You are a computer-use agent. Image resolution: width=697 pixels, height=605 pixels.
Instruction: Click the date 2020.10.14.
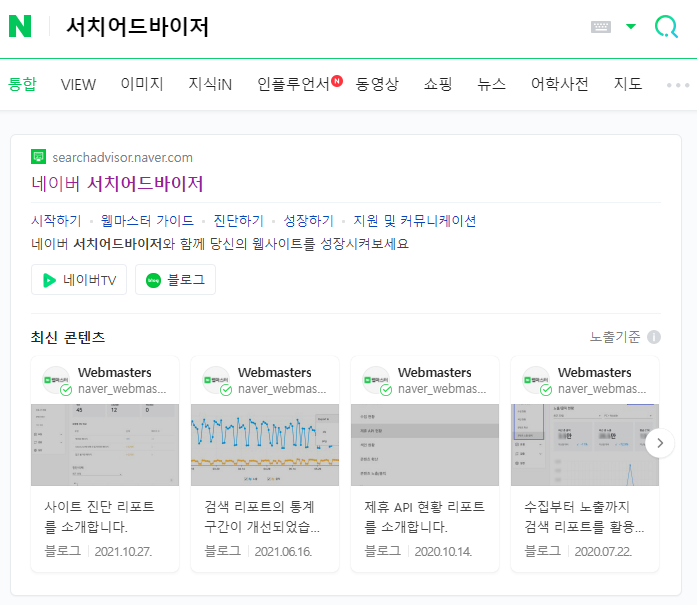point(443,552)
